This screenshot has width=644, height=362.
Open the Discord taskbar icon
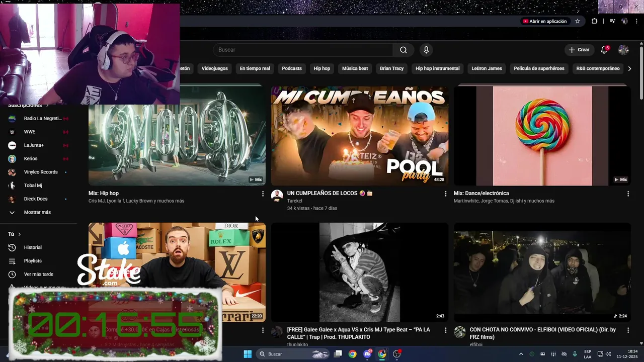[367, 354]
